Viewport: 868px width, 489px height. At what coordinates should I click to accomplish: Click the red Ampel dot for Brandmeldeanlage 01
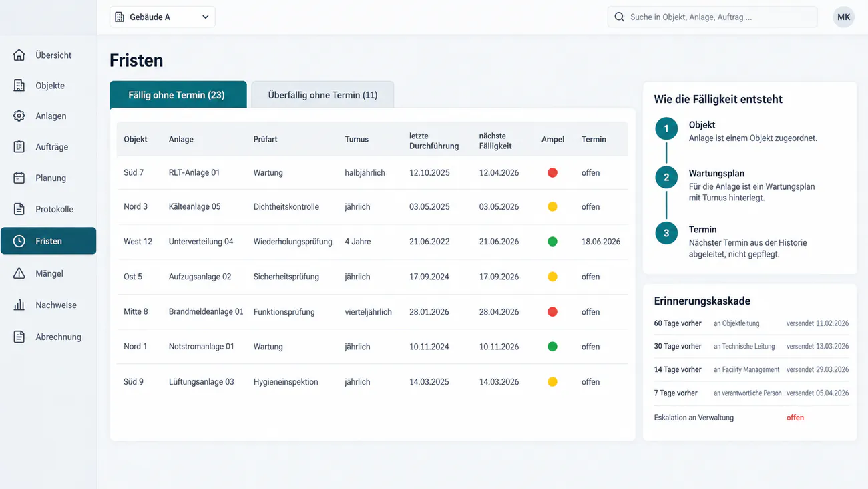(552, 311)
